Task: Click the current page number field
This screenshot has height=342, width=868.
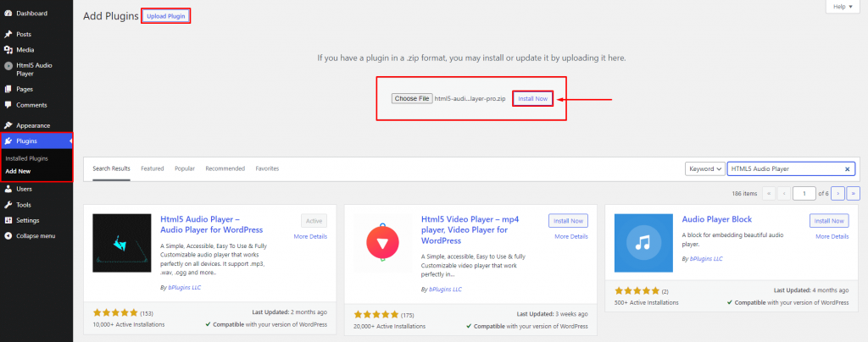Action: (804, 193)
